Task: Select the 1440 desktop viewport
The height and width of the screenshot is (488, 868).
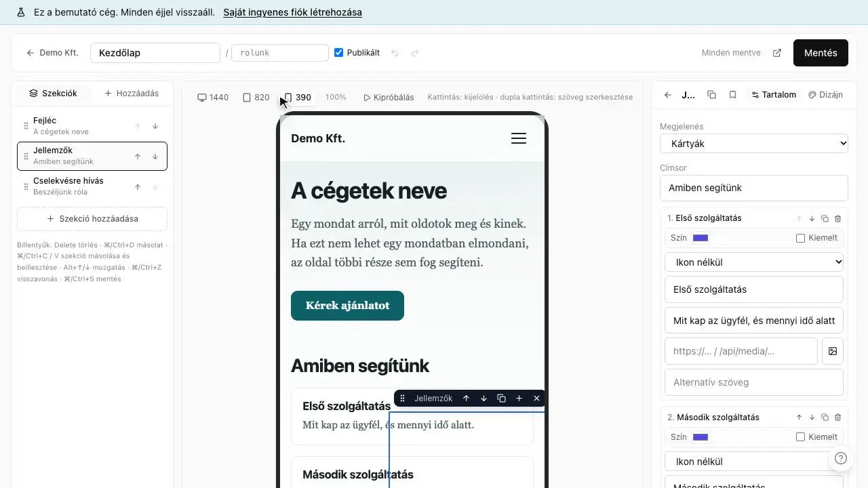Action: pyautogui.click(x=213, y=98)
